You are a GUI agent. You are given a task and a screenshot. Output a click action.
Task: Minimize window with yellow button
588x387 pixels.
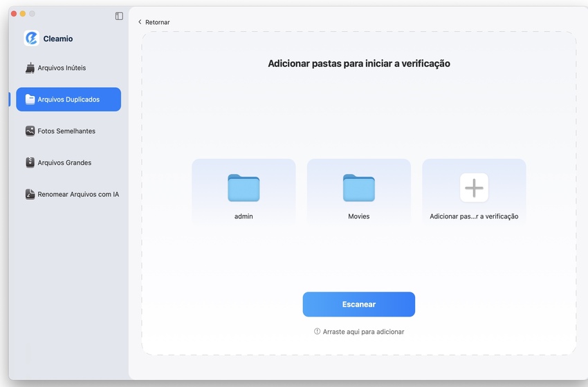pos(23,14)
